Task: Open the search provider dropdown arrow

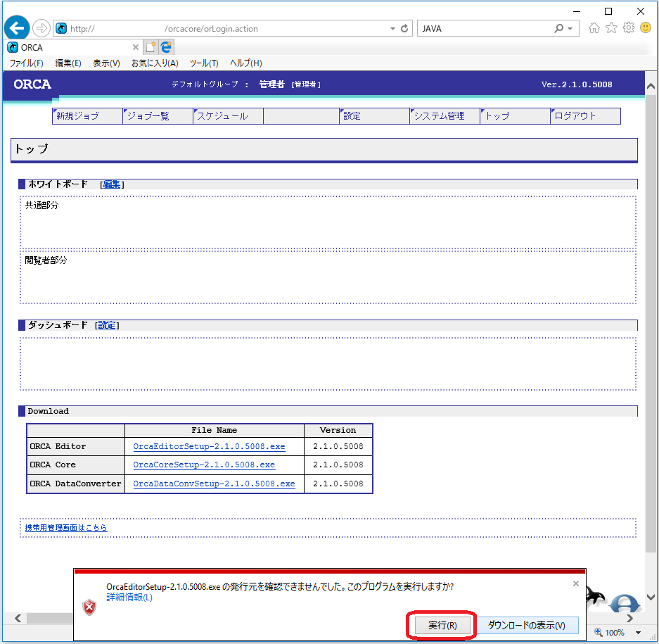Action: click(570, 29)
